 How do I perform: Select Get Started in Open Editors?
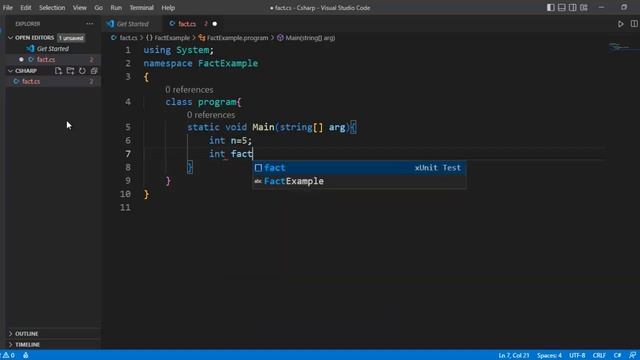tap(53, 49)
